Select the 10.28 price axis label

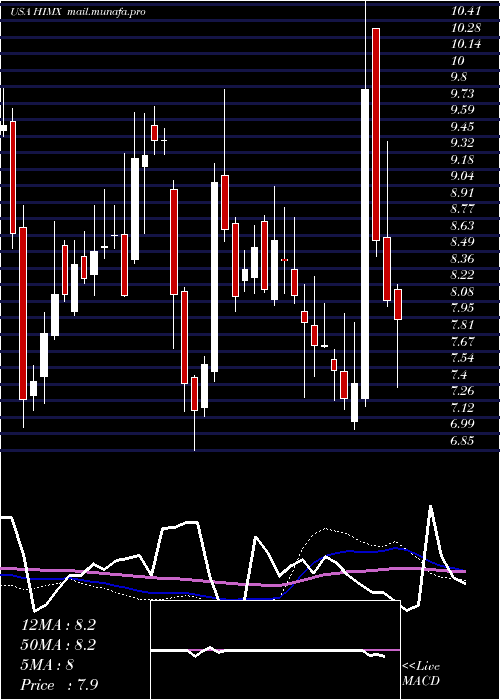click(466, 28)
